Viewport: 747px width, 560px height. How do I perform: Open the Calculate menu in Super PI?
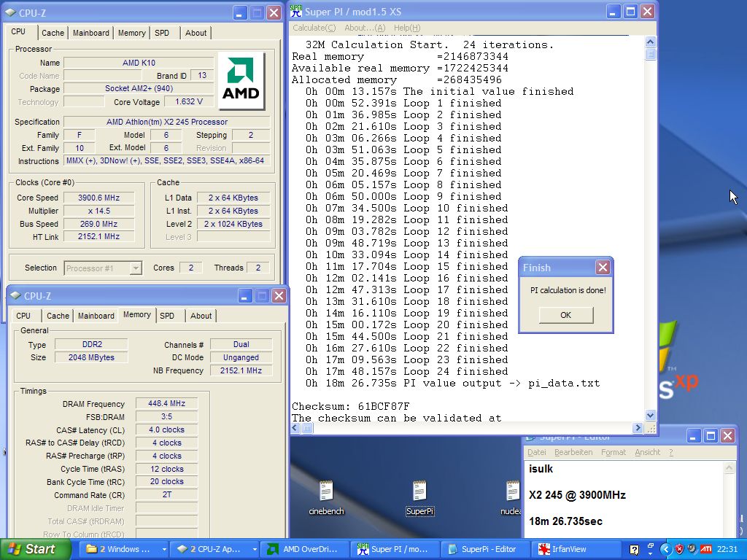pos(314,28)
